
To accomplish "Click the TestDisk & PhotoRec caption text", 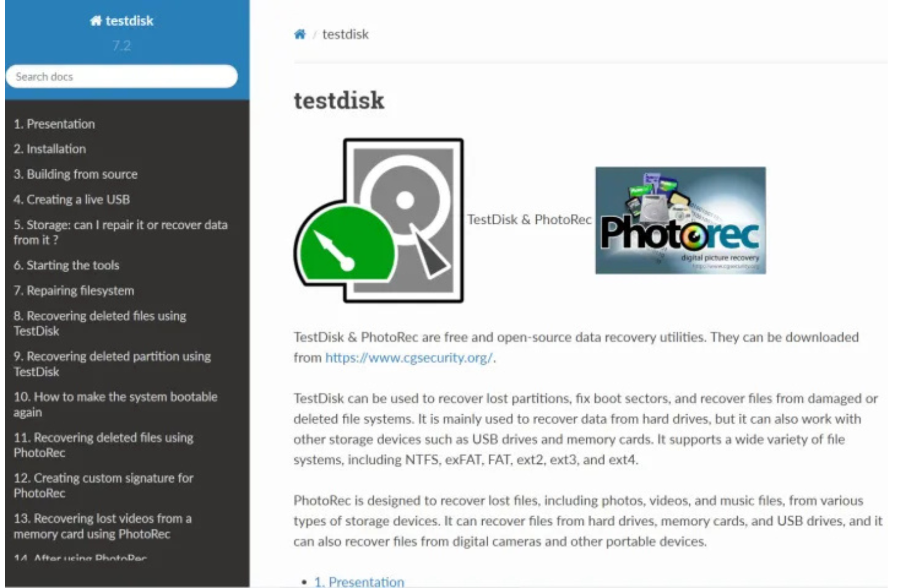I will (529, 219).
